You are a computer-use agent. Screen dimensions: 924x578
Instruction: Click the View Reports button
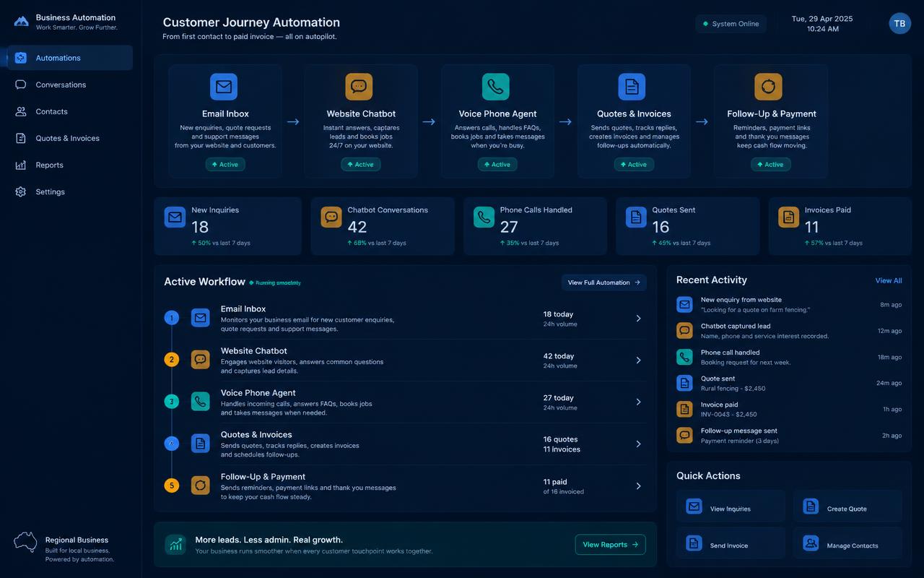[x=610, y=545]
